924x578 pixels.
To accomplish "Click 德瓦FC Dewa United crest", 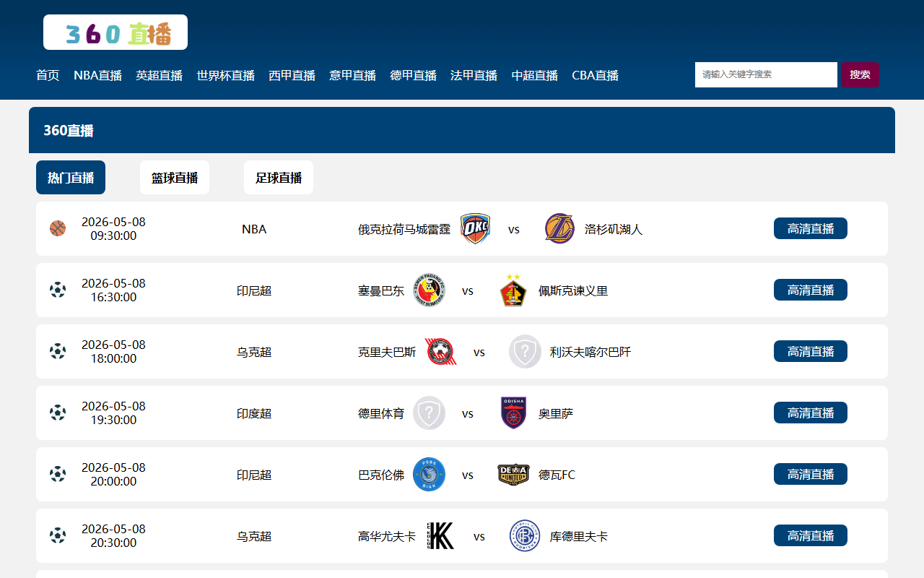I will click(513, 474).
